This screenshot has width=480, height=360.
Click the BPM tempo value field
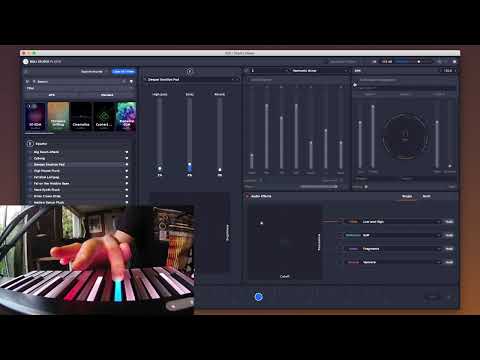tap(448, 71)
